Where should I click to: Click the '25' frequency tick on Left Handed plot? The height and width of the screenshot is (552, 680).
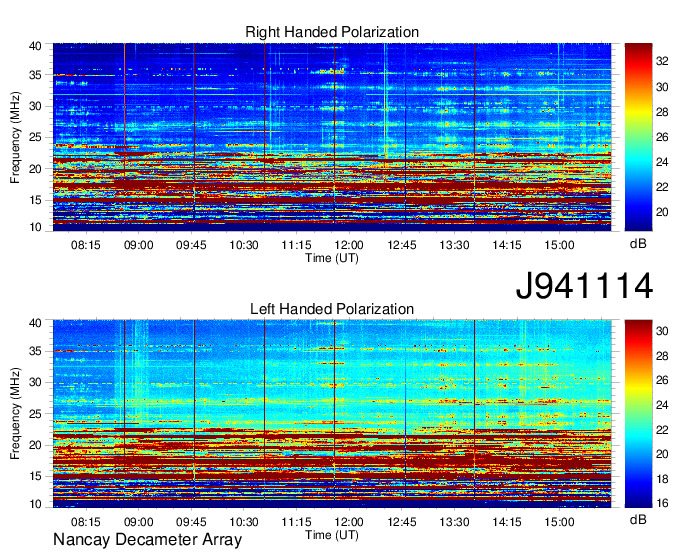click(35, 414)
